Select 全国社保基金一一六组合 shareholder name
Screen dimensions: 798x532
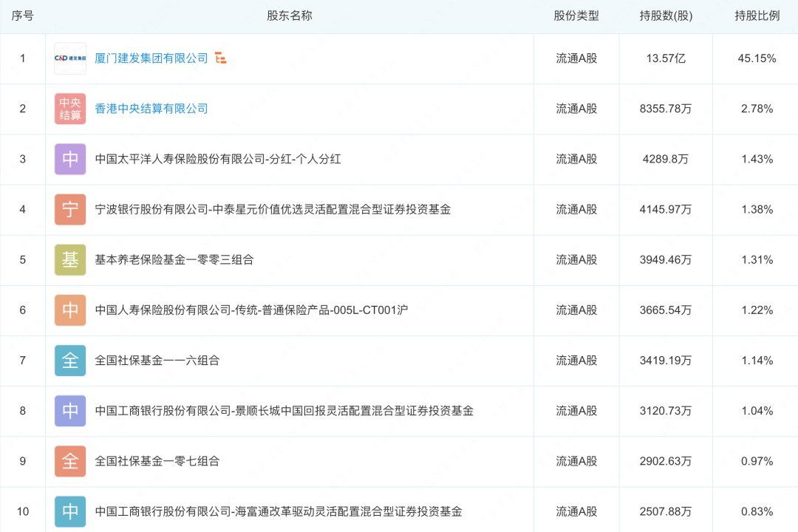point(157,361)
